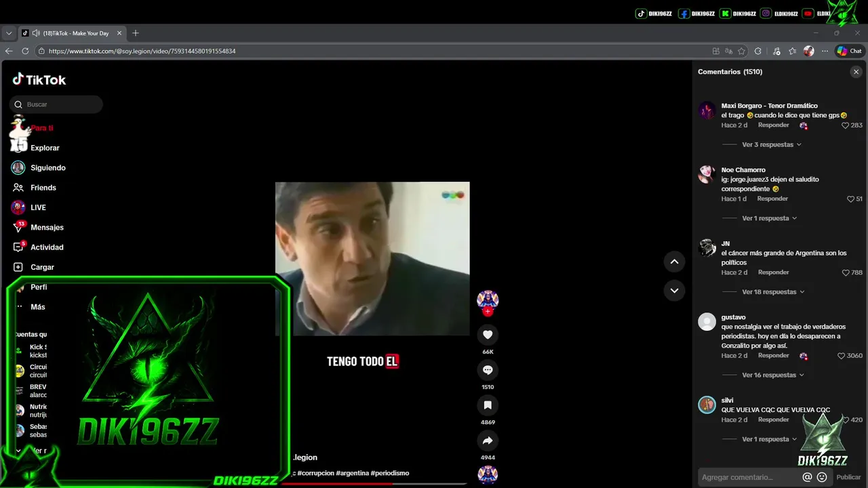Like Noe Chamorro's comment
Viewport: 868px width, 488px height.
click(x=850, y=199)
